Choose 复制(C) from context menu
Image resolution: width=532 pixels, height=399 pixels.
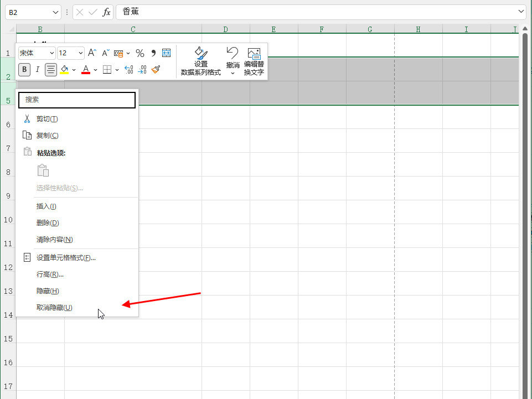tap(78, 136)
